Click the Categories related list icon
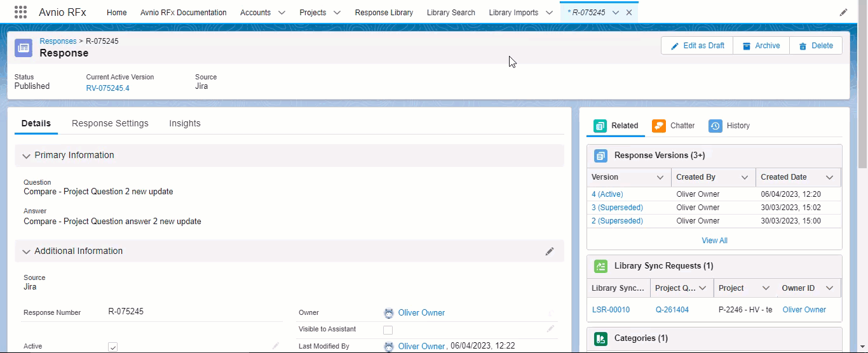Image resolution: width=868 pixels, height=353 pixels. (600, 338)
